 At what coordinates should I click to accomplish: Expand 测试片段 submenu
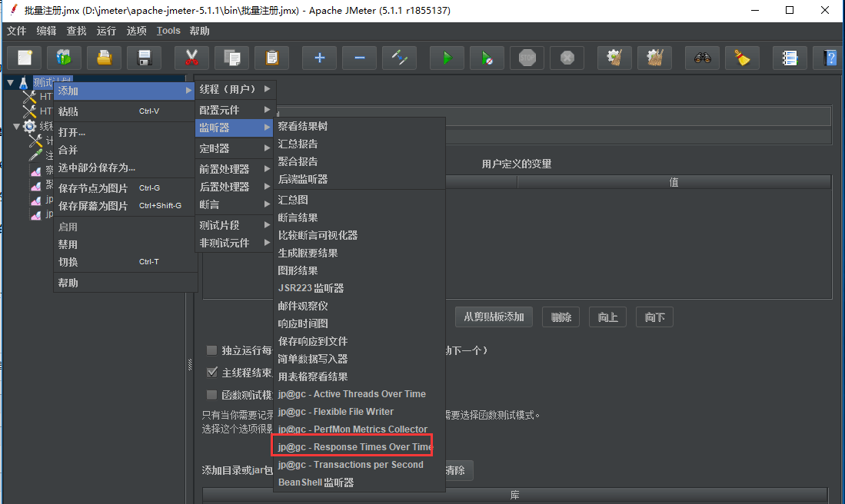click(x=235, y=225)
